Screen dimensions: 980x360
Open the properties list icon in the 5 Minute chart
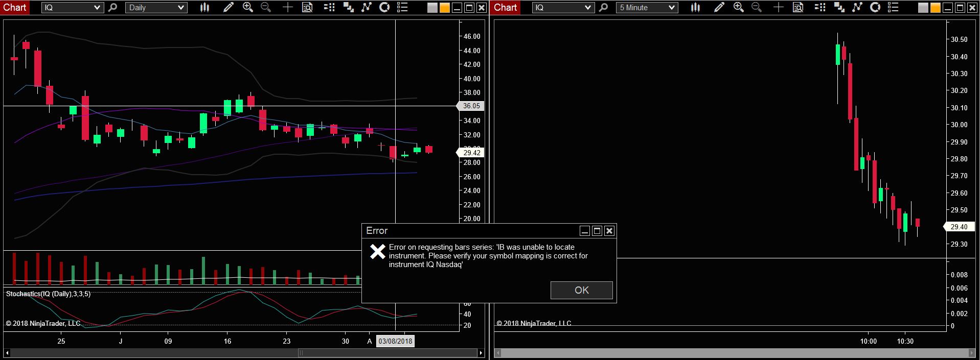pyautogui.click(x=893, y=8)
